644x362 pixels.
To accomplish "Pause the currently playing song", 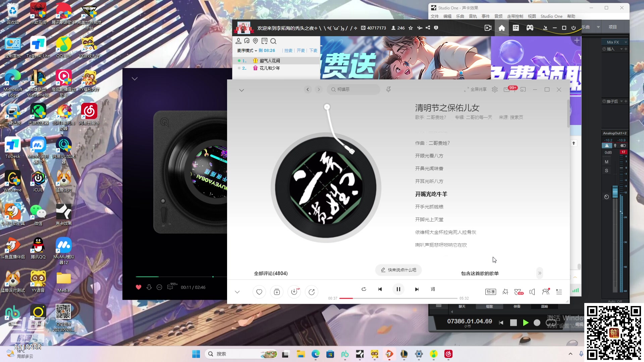I will 398,289.
